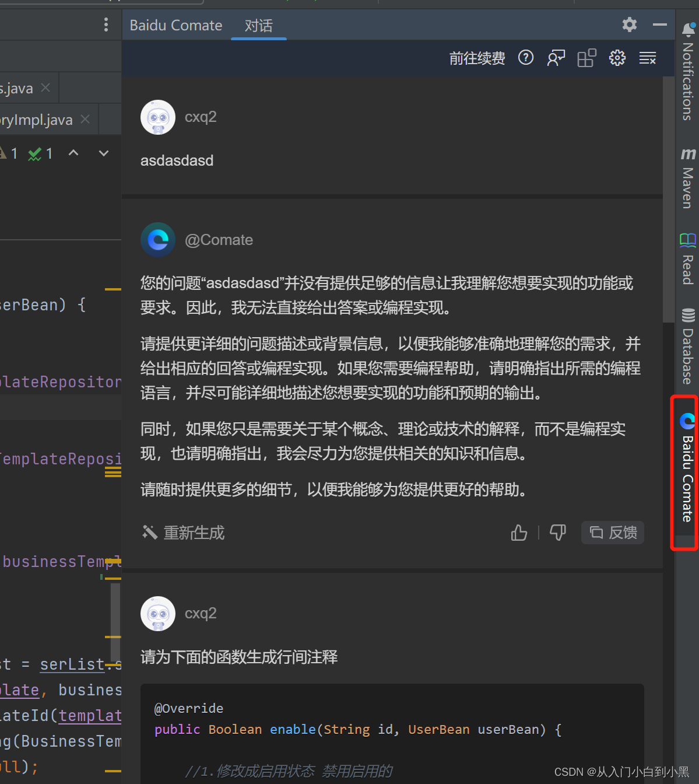
Task: Click the 请为下面的函数生成行间注释 message
Action: pyautogui.click(x=239, y=657)
